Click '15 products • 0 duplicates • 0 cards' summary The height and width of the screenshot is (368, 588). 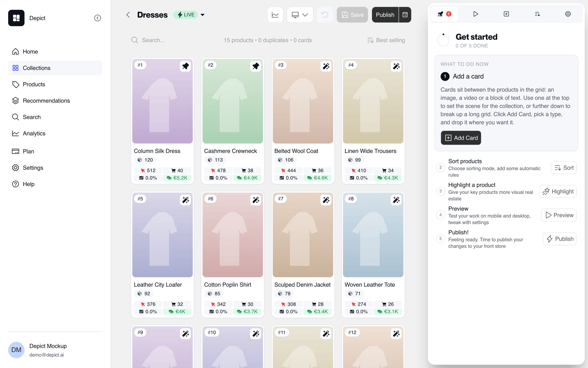coord(268,40)
